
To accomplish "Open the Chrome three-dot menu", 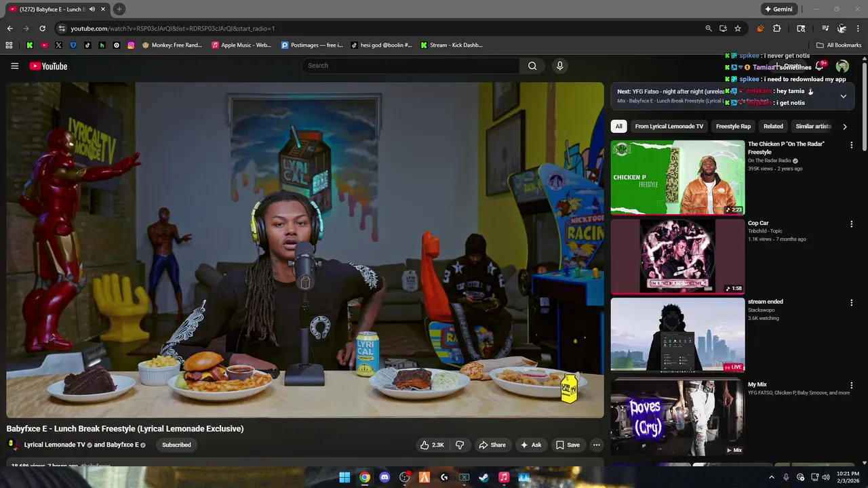I will point(858,28).
